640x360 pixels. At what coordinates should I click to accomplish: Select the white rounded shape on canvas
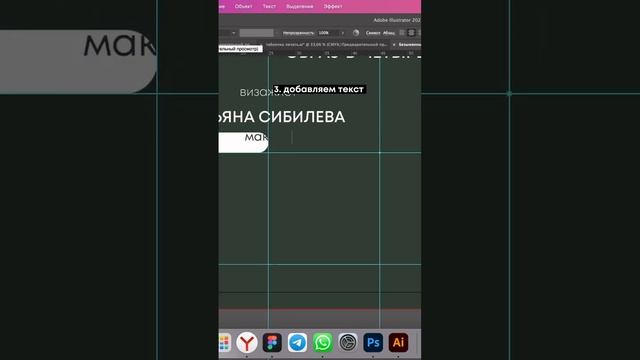point(243,142)
